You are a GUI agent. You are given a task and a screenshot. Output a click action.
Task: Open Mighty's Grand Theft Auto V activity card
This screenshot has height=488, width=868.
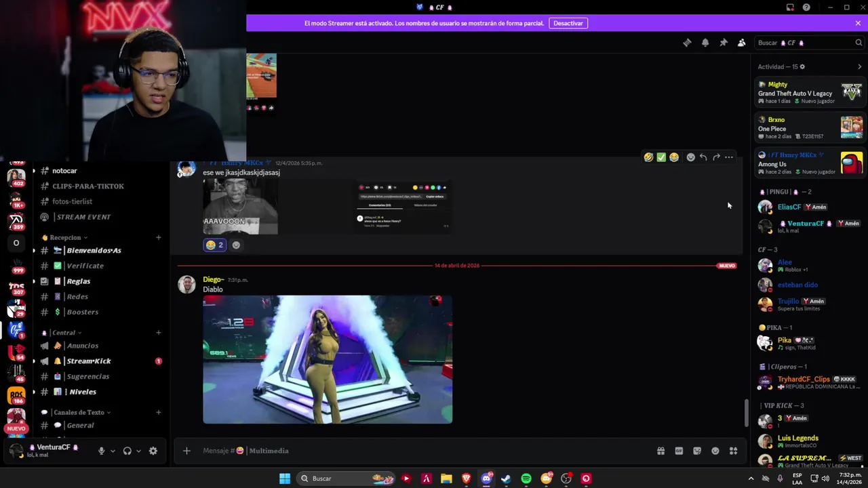(x=810, y=93)
